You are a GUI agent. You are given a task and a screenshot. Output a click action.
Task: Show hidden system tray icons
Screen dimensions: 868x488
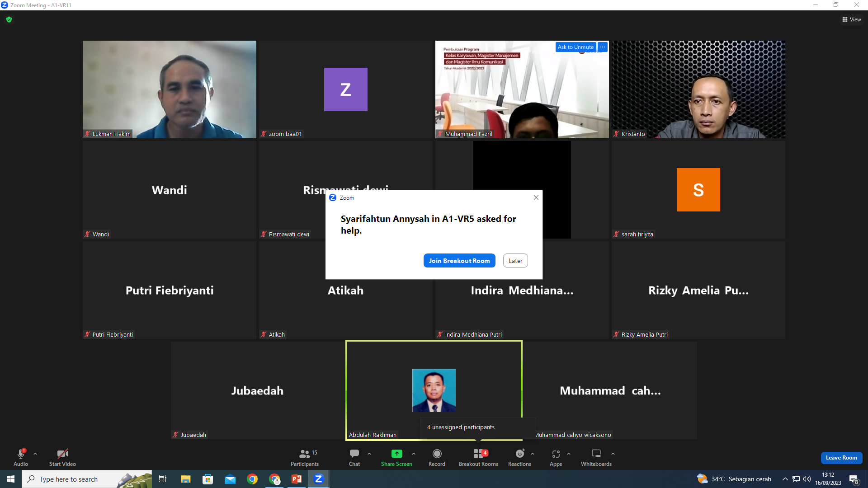click(785, 479)
